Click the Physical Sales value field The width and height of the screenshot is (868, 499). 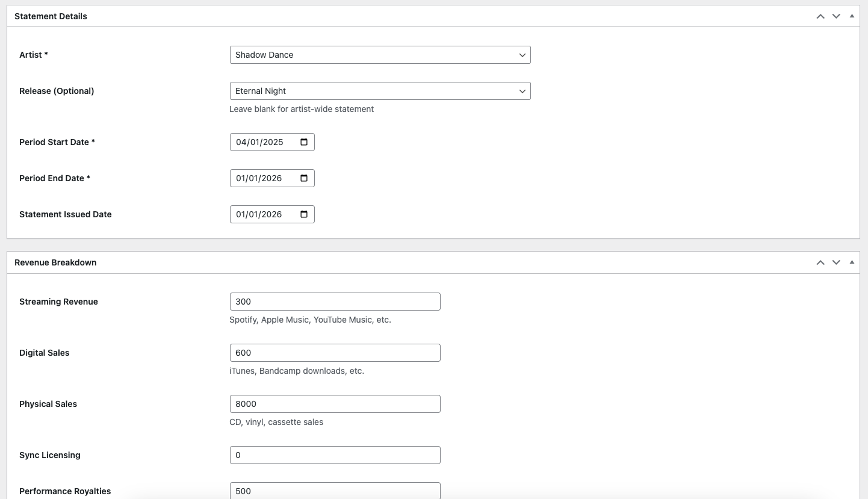coord(335,404)
